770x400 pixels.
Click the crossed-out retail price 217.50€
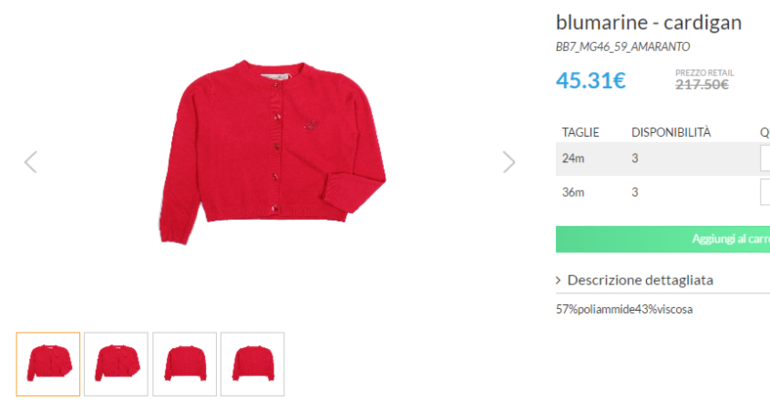click(x=702, y=85)
